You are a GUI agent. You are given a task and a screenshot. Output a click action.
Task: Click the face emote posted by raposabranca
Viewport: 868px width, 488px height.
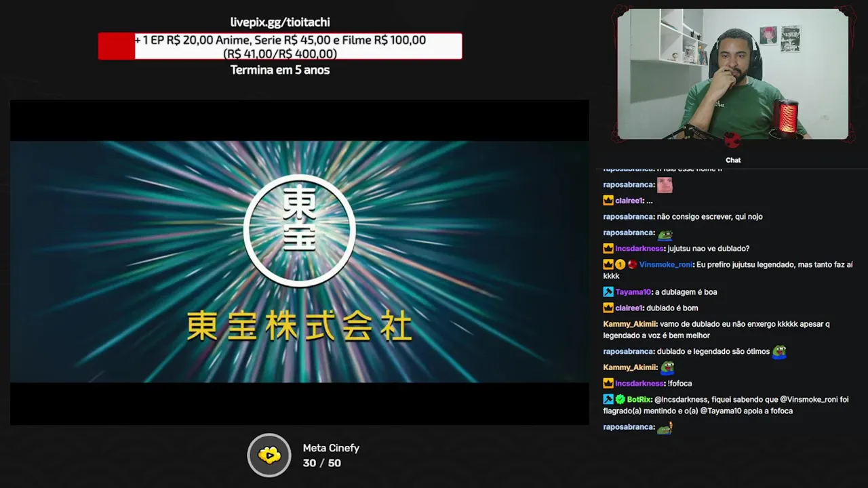pos(665,184)
